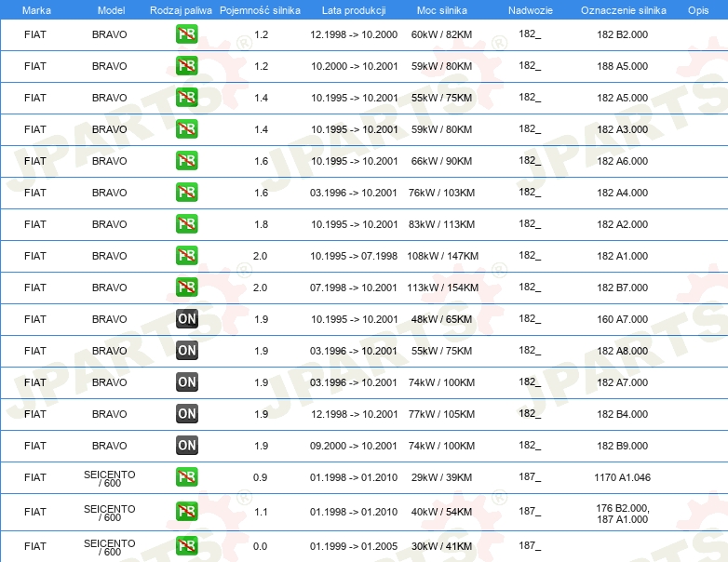Click the Model column header
The width and height of the screenshot is (728, 562).
point(111,10)
